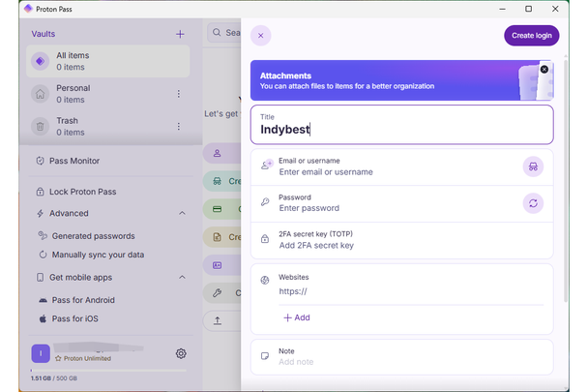
Task: Open Trash options three-dot menu
Action: click(178, 127)
